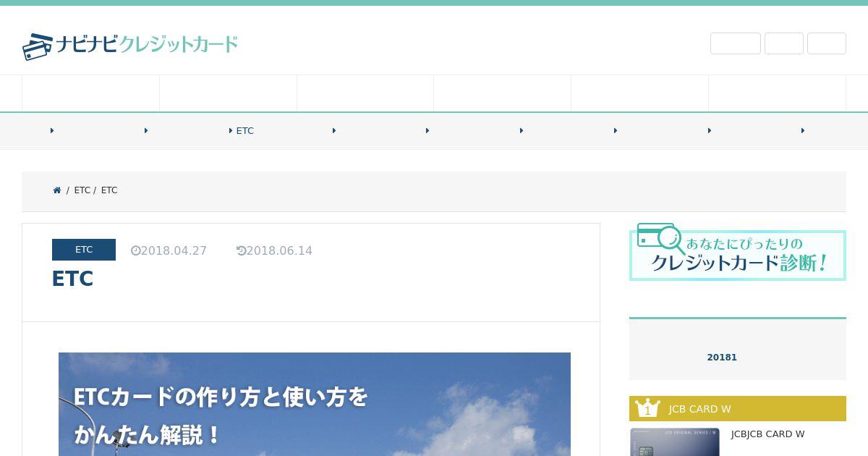Click the home icon in the breadcrumb
Viewport: 868px width, 456px height.
point(57,190)
